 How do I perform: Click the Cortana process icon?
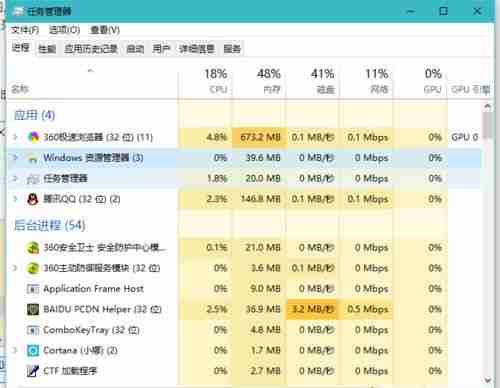33,351
